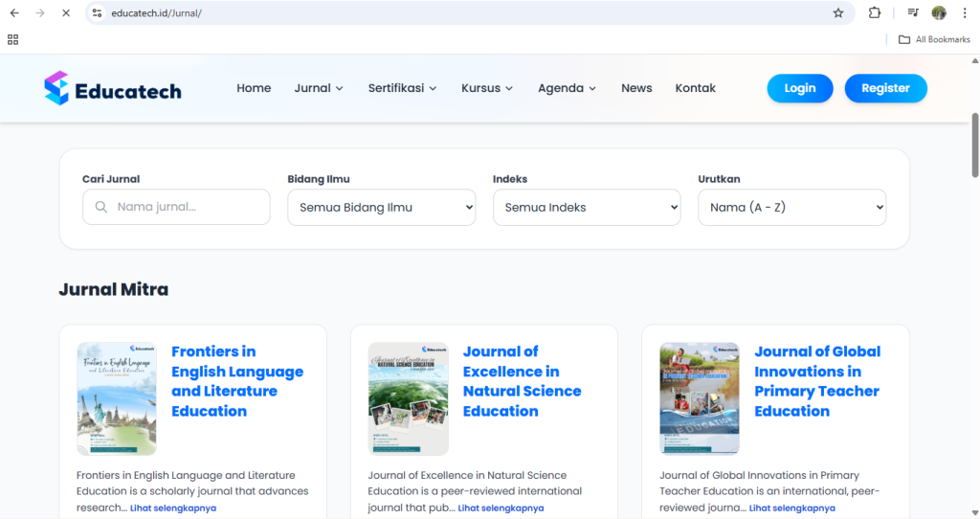
Task: Click the apps grid icon in bookmarks bar
Action: (x=12, y=39)
